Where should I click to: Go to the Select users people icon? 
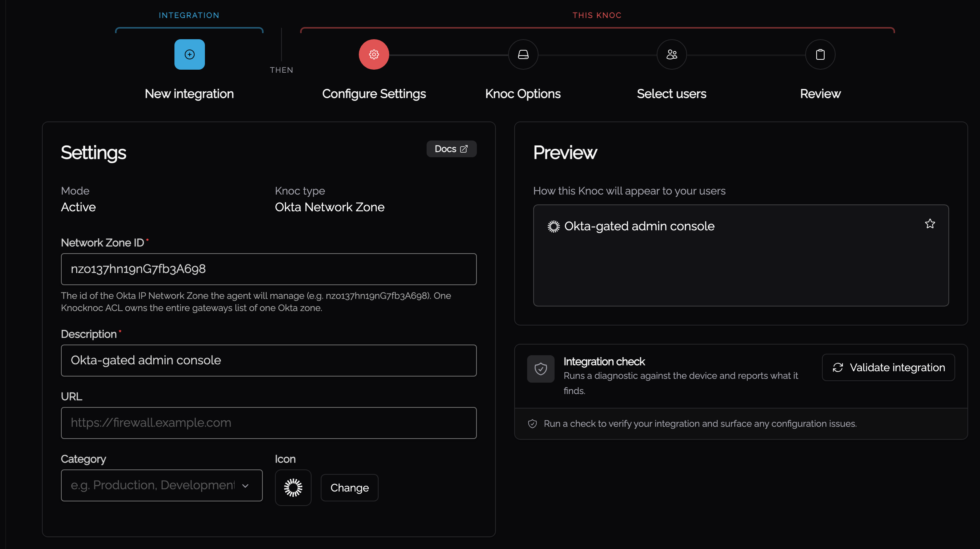671,54
